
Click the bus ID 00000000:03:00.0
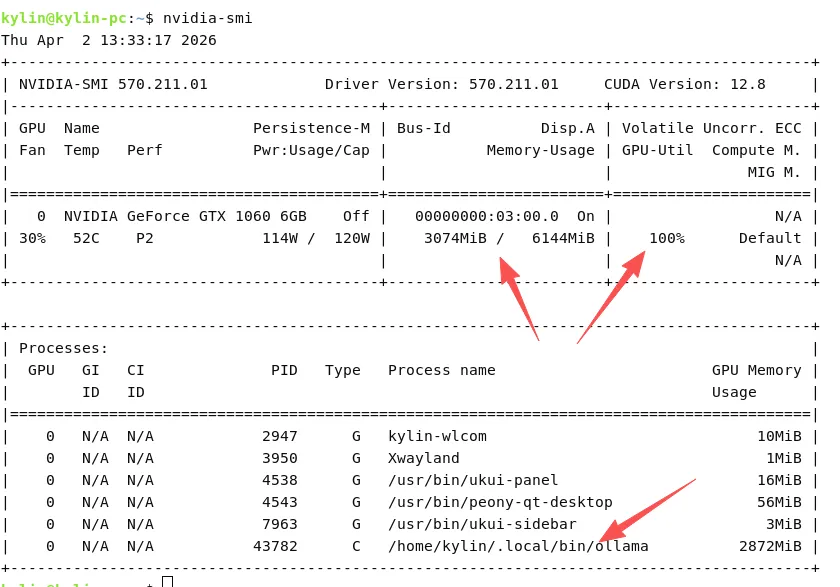486,216
